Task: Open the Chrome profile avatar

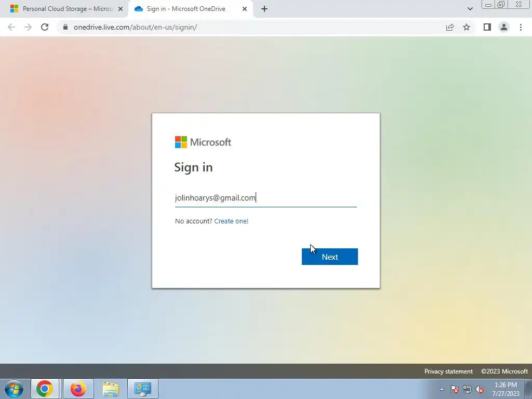Action: (504, 27)
